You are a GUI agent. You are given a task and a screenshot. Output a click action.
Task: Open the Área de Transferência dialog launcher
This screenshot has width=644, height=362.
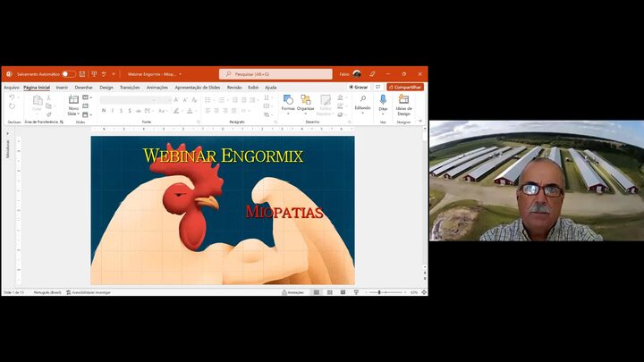pyautogui.click(x=62, y=122)
